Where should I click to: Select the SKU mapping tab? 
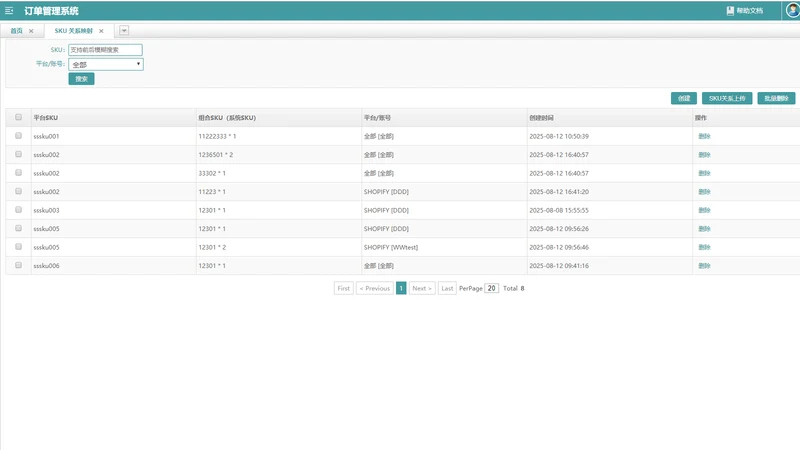coord(73,31)
